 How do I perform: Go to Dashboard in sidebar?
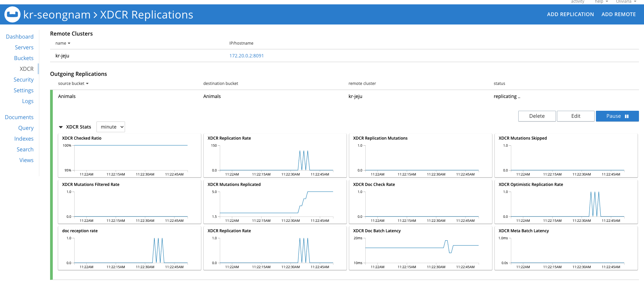coord(20,37)
